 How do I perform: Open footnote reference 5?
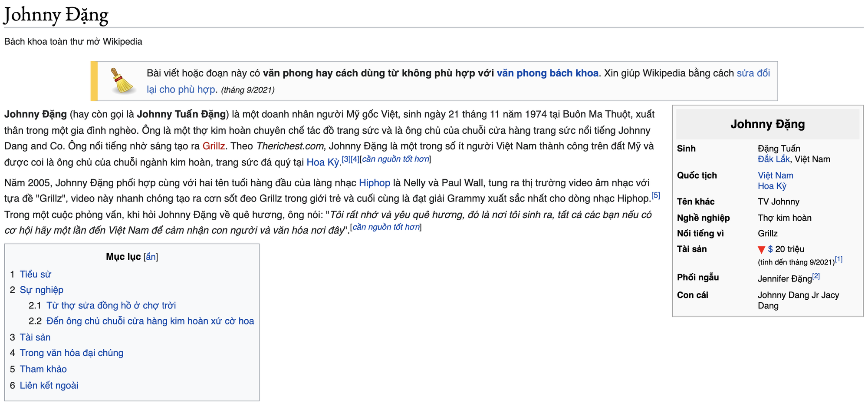pos(655,195)
